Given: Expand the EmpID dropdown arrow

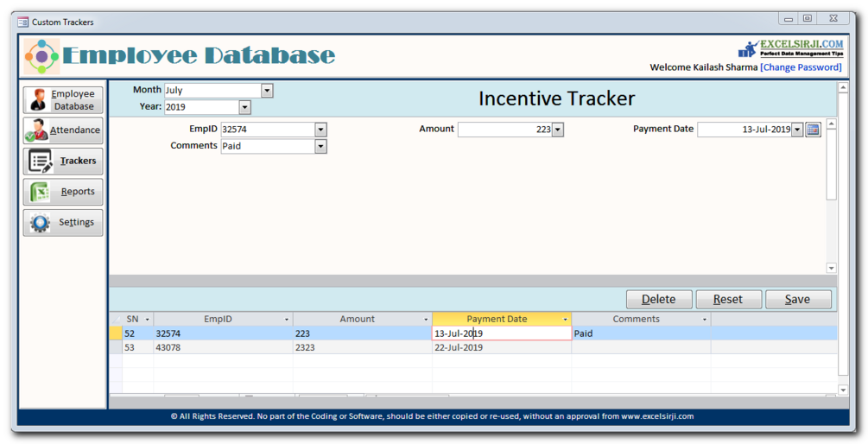Looking at the screenshot, I should [x=320, y=130].
